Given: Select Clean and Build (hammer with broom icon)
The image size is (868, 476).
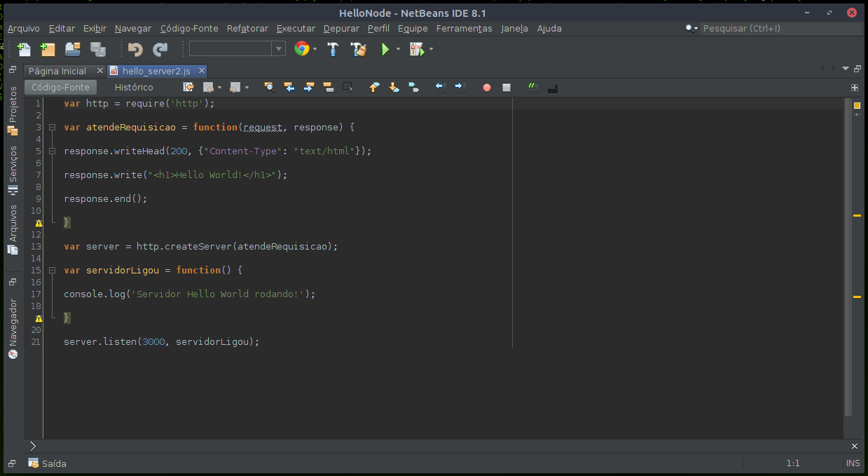Looking at the screenshot, I should tap(358, 48).
